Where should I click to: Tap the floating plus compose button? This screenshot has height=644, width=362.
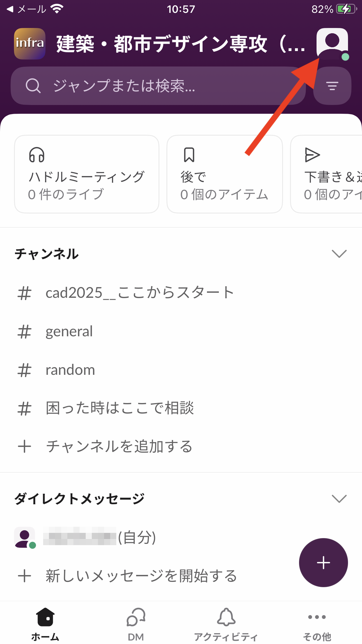point(323,562)
